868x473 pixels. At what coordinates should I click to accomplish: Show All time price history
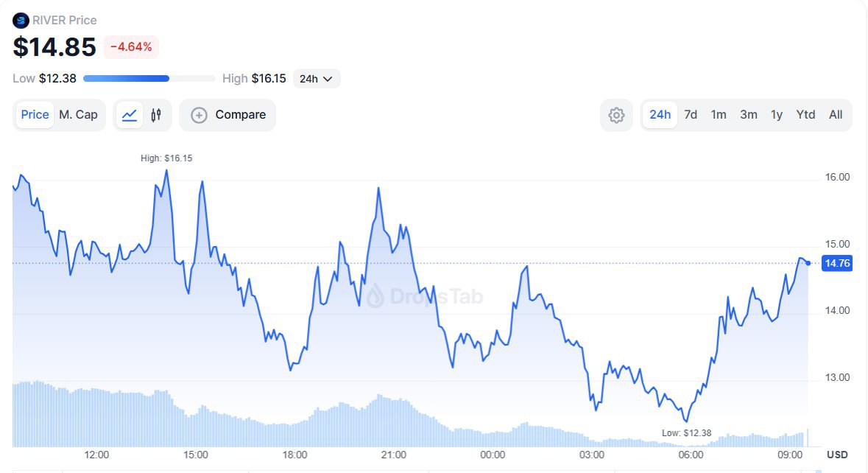click(x=836, y=115)
